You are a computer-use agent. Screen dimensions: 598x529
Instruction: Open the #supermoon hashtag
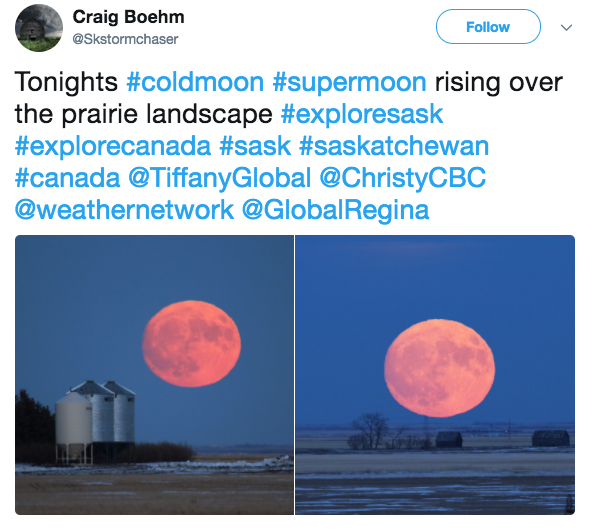(349, 82)
